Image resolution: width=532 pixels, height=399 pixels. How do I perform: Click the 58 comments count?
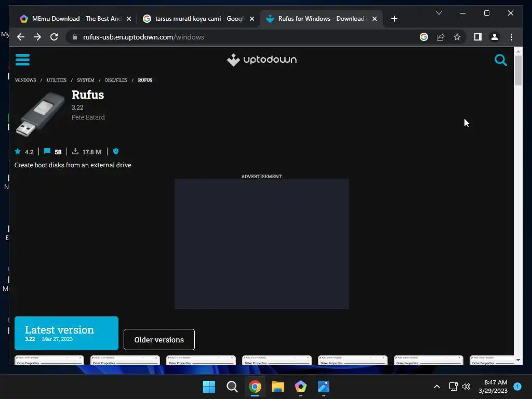[x=58, y=152]
